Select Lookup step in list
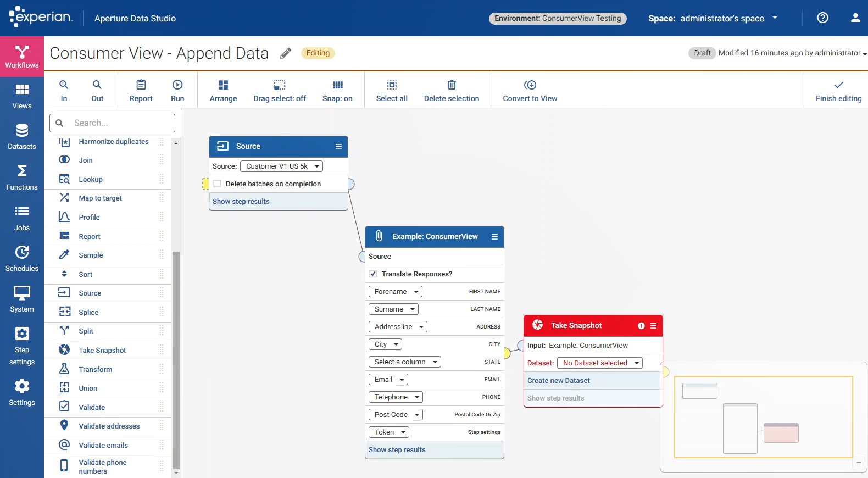868x478 pixels. (x=108, y=179)
